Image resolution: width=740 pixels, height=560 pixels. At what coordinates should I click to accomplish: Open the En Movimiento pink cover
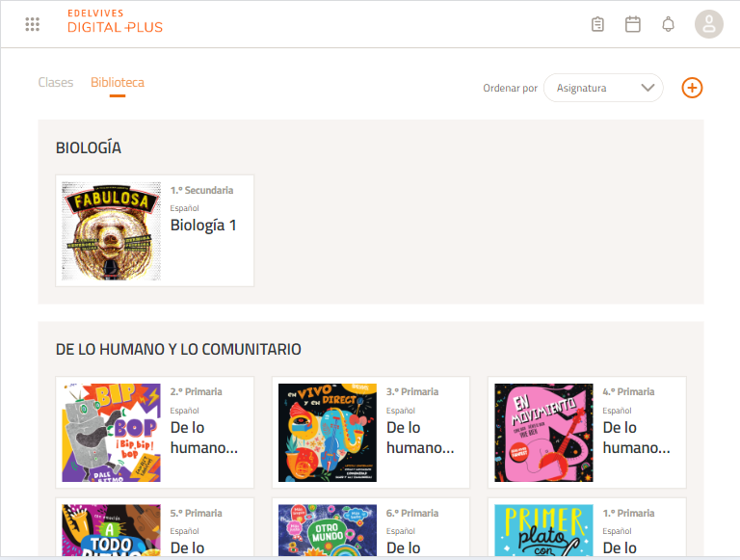[x=543, y=433]
